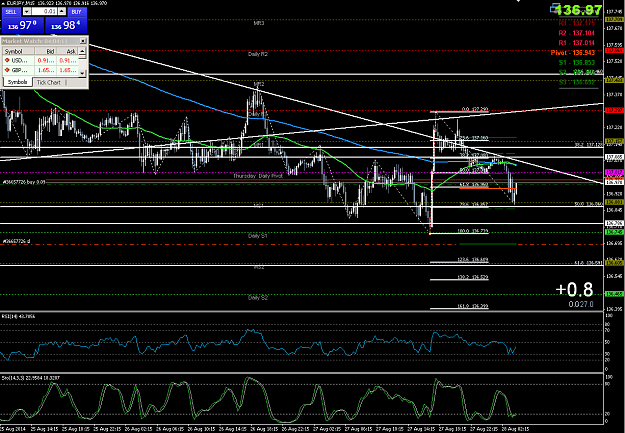Click the EURJPY,M15 chart title text
This screenshot has width=625, height=433.
point(20,3)
